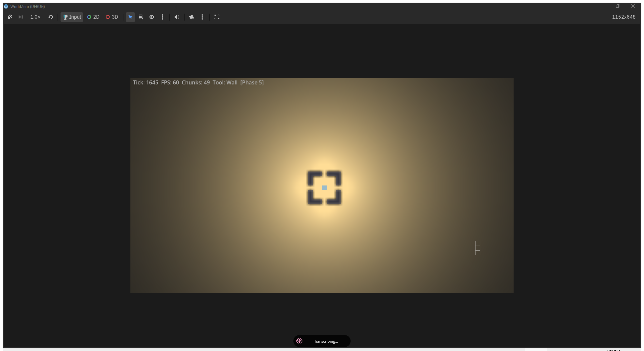Click the select-list picking mode icon
This screenshot has height=351, width=644.
141,17
